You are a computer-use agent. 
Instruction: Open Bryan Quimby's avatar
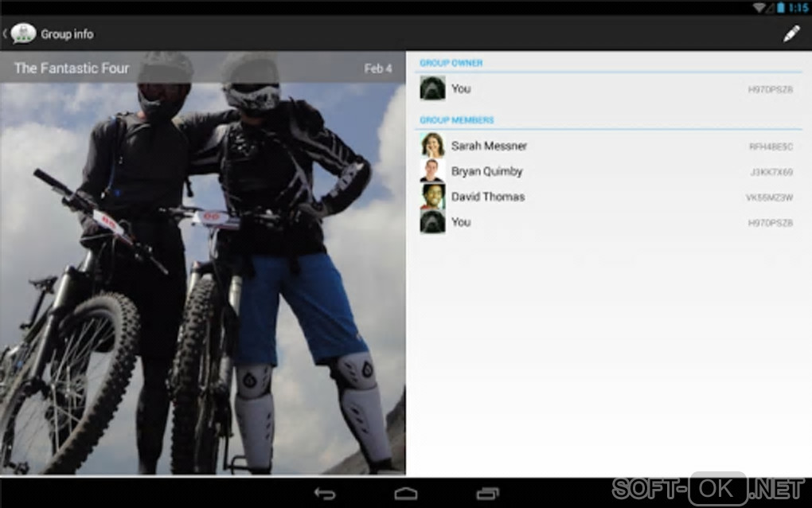tap(432, 171)
